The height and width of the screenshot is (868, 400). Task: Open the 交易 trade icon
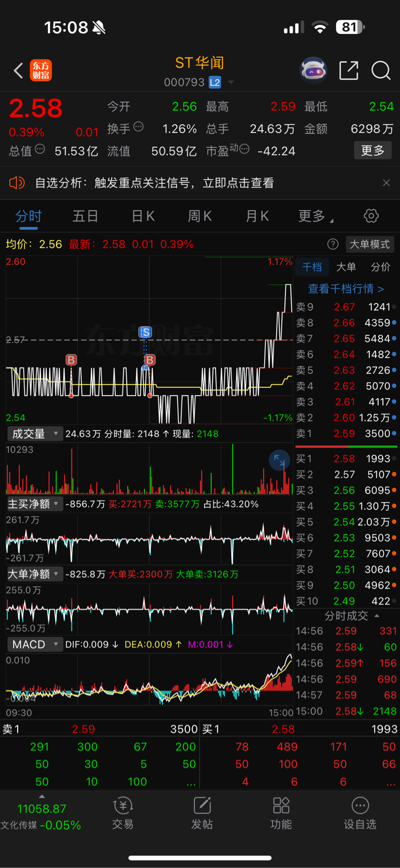pos(123,813)
